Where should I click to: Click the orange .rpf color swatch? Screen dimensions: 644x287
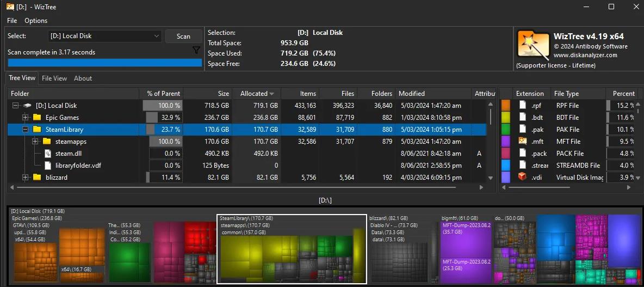[506, 105]
